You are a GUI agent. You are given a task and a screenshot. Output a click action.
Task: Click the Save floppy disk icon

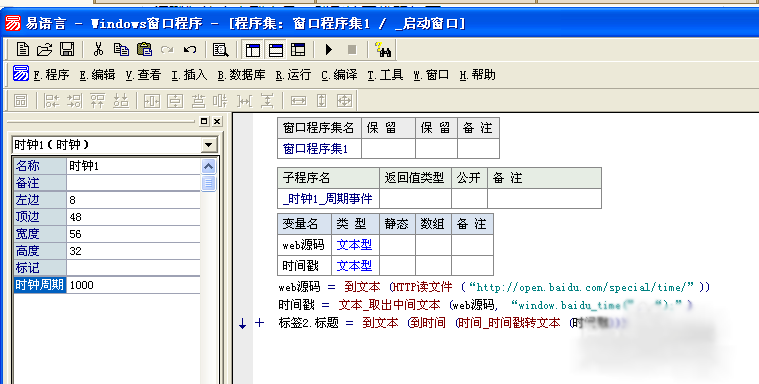point(67,49)
